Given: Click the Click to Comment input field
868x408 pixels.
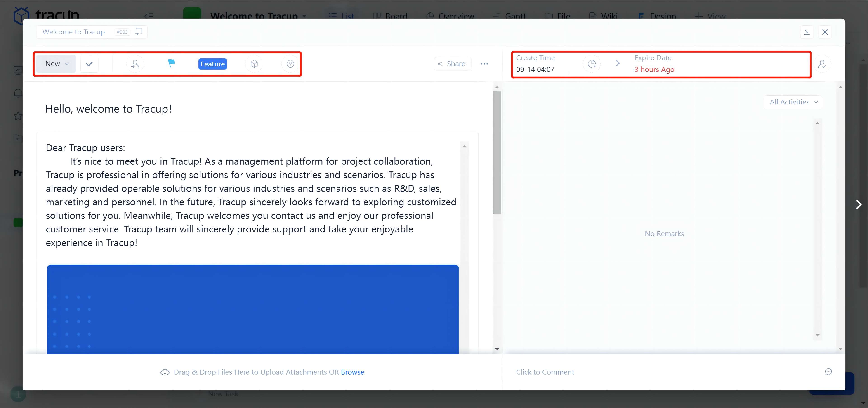Looking at the screenshot, I should point(545,372).
